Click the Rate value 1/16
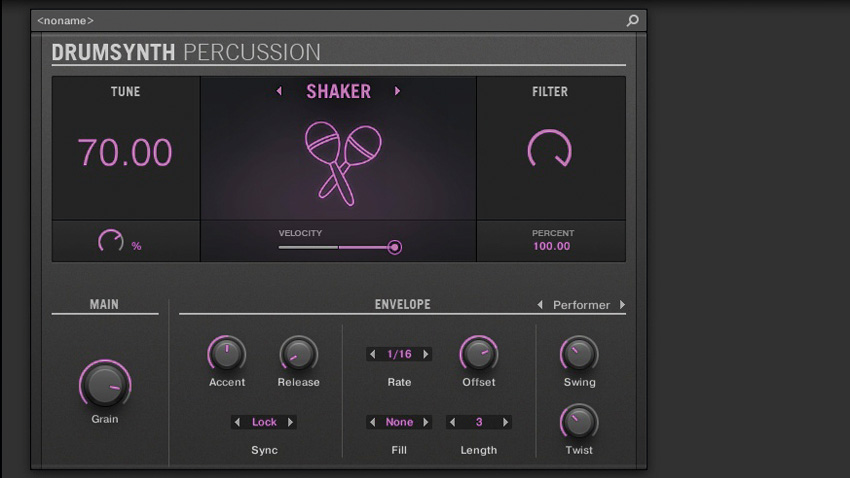Image resolution: width=850 pixels, height=478 pixels. [400, 354]
